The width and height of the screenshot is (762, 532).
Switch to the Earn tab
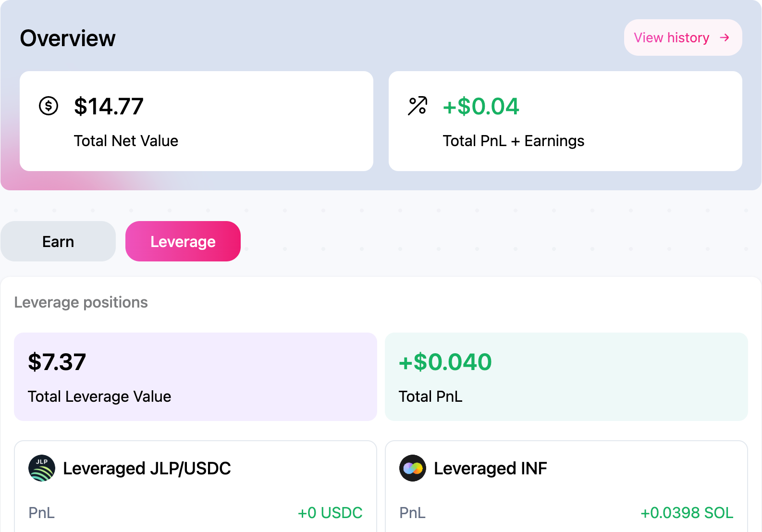point(58,241)
